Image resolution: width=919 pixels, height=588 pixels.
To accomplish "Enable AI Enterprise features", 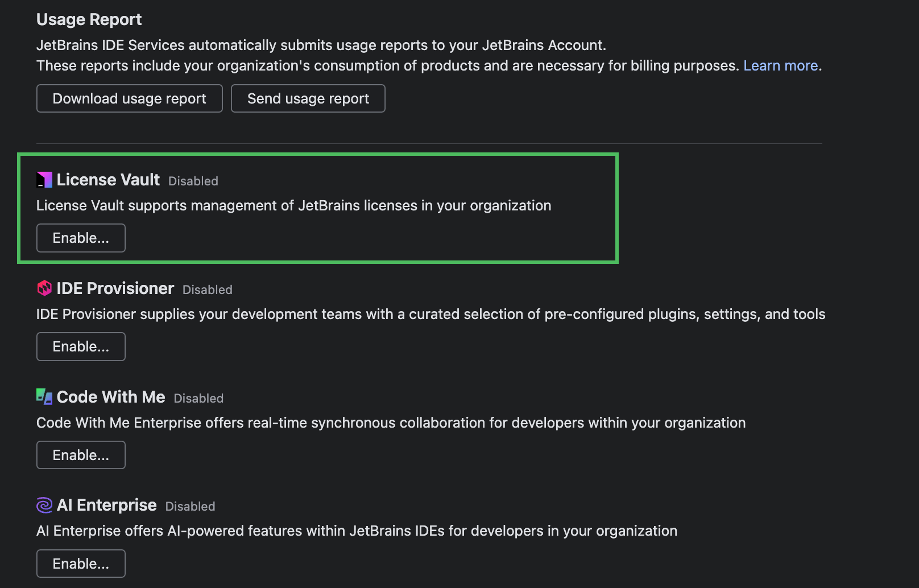I will [x=80, y=563].
